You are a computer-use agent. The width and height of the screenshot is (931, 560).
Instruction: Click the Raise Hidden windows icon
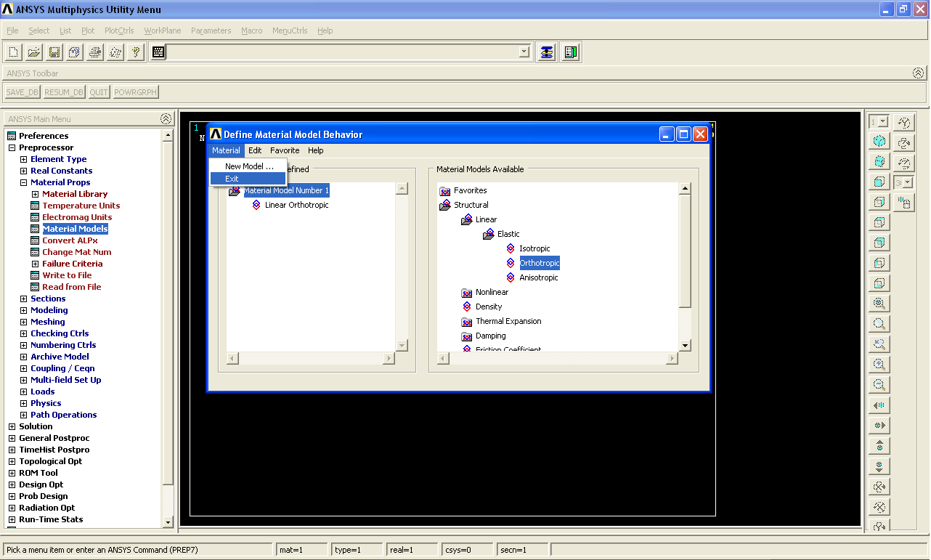pos(547,52)
